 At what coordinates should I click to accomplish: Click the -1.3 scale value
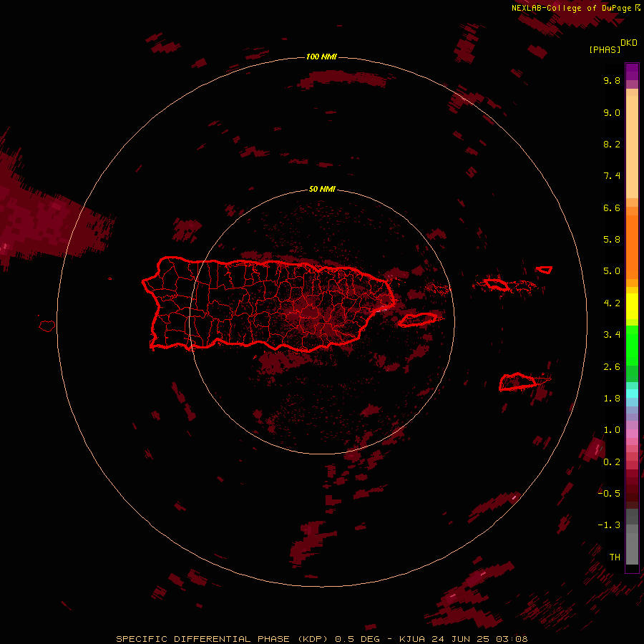609,525
